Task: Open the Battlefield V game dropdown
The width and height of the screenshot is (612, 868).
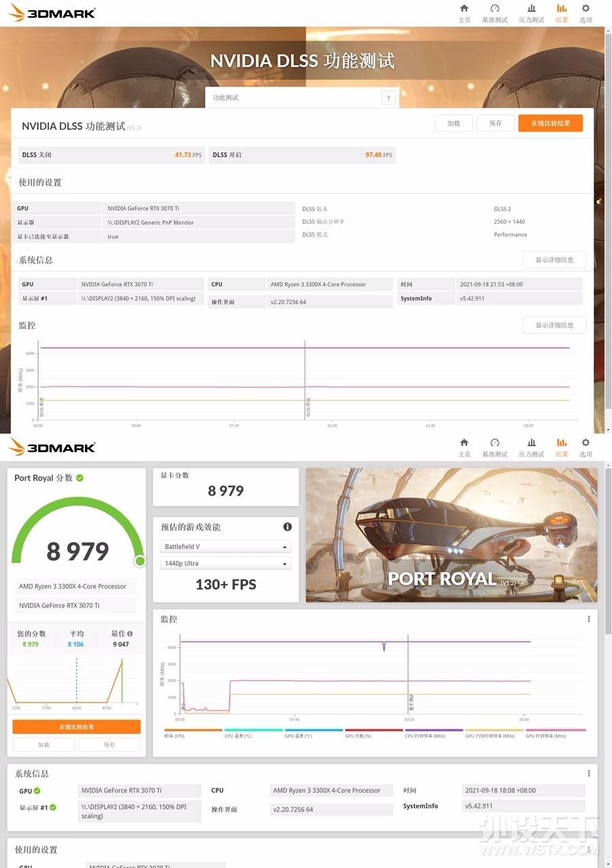Action: (x=226, y=546)
